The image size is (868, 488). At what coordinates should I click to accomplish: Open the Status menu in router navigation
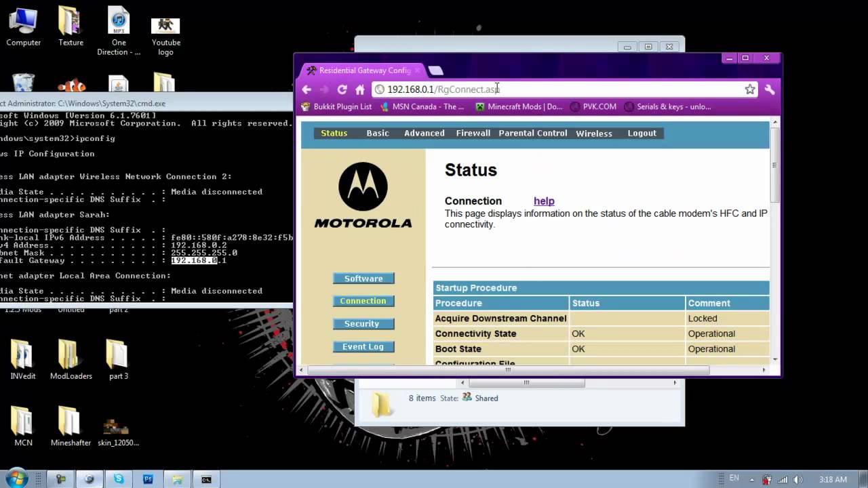point(334,134)
